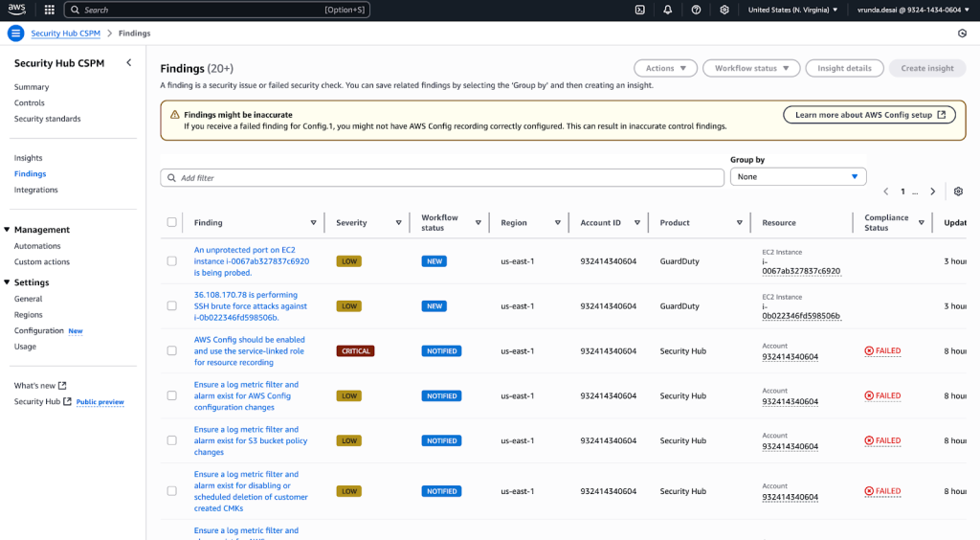Screen dimensions: 980x540
Task: Click the FAILED icon for AWS Config finding
Action: pos(869,351)
